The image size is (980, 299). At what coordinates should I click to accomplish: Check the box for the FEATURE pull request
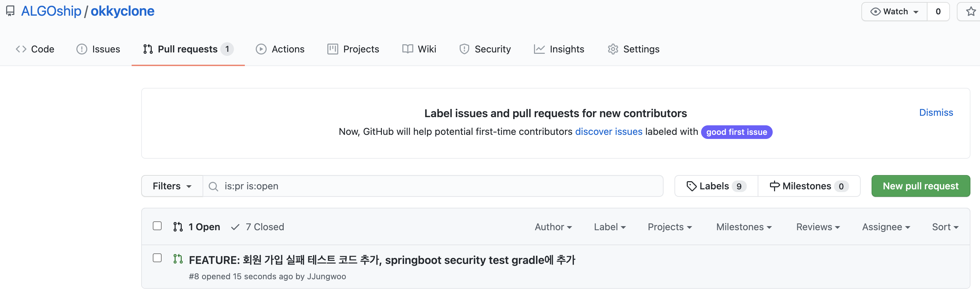(x=157, y=258)
